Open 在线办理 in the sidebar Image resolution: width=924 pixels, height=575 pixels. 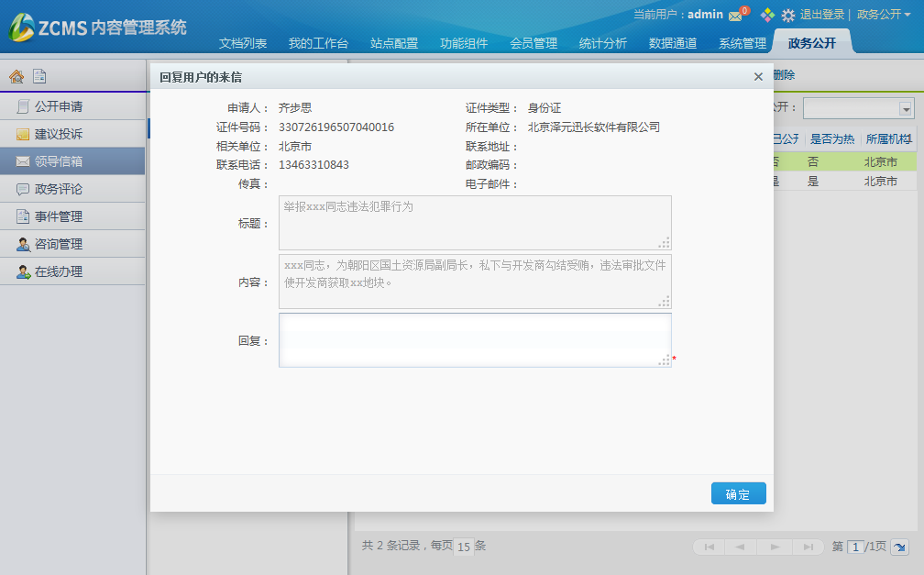tap(59, 271)
